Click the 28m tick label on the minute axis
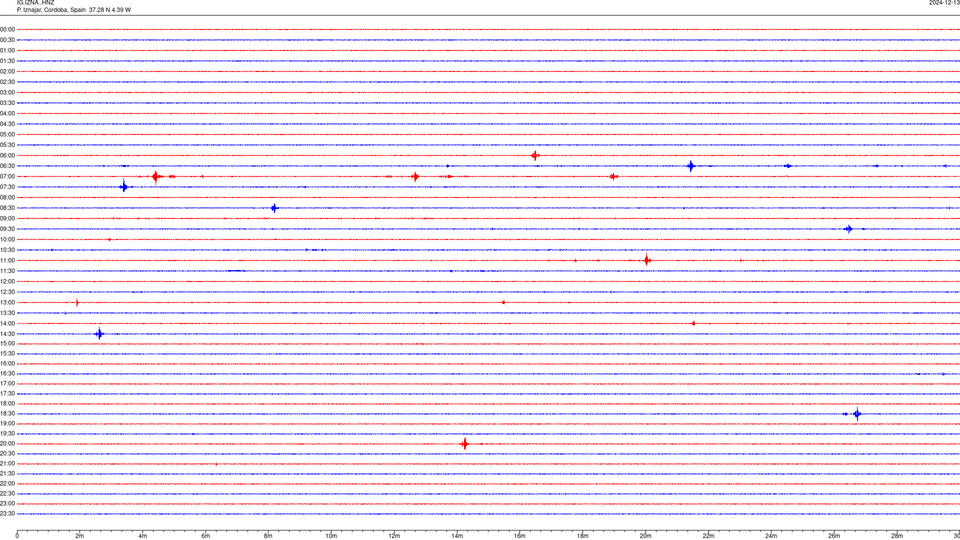960x540 pixels. 897,536
